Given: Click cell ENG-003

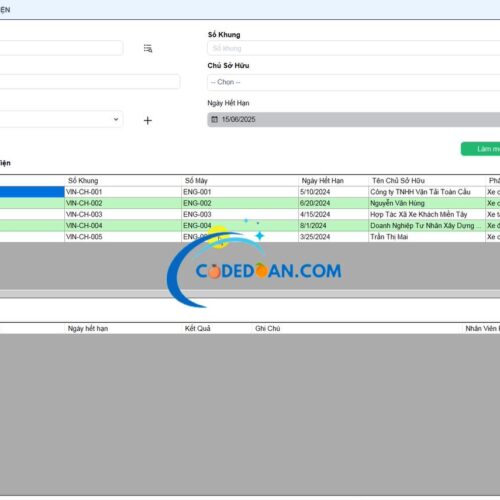Looking at the screenshot, I should point(240,214).
